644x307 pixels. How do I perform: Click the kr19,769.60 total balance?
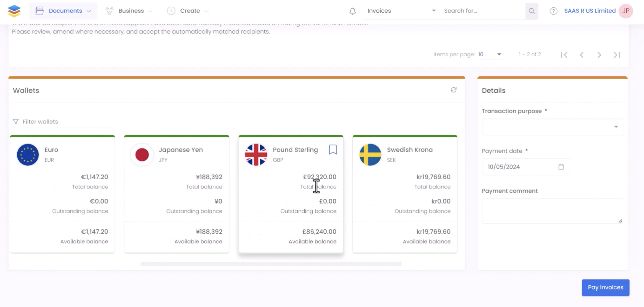pos(433,177)
